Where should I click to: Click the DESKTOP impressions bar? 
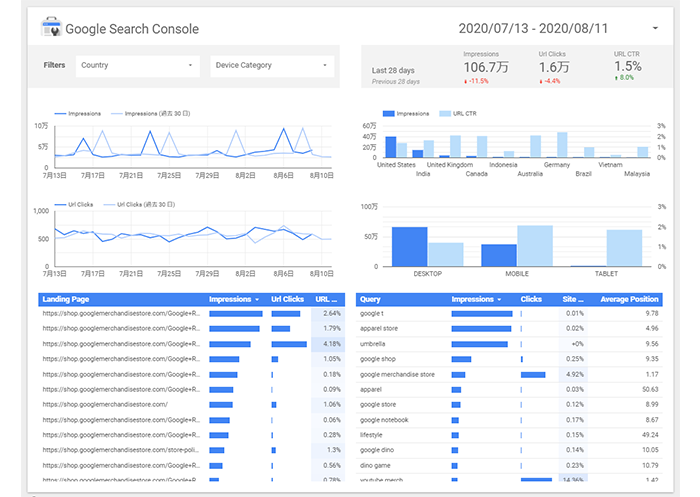[410, 247]
